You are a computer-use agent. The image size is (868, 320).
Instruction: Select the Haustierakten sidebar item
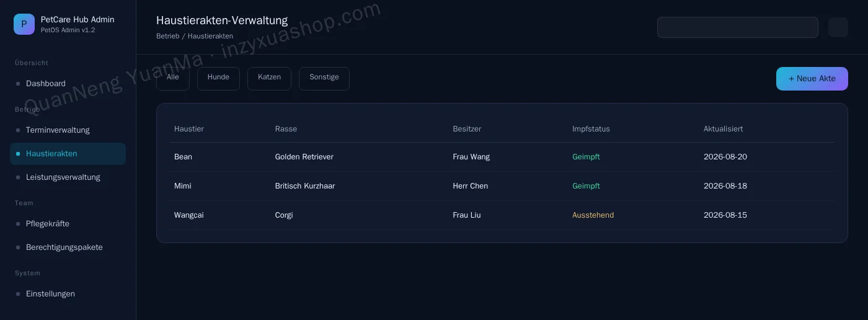coord(68,154)
